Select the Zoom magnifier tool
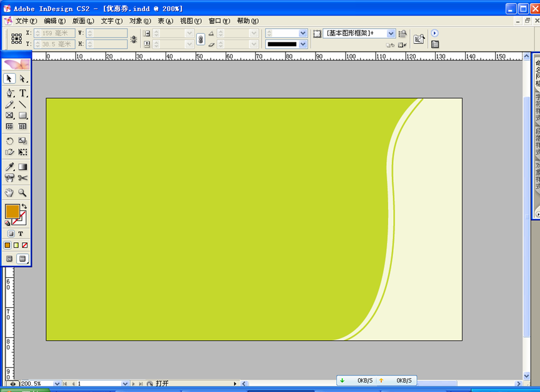540x392 pixels. pyautogui.click(x=23, y=193)
